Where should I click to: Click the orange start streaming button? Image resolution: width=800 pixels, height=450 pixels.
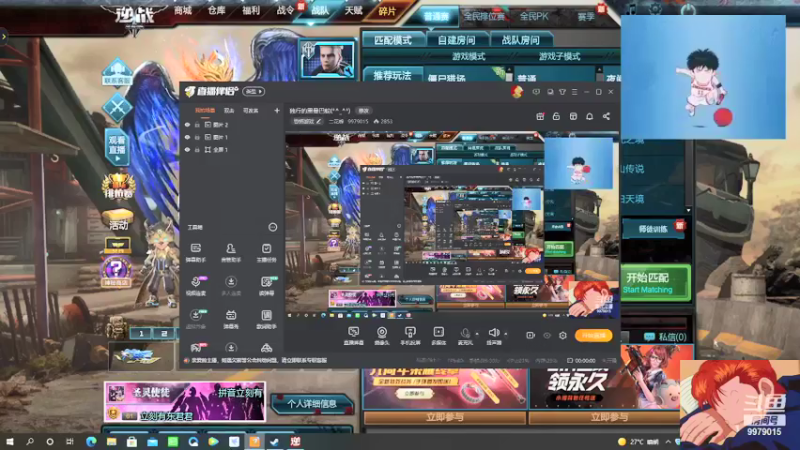(x=593, y=335)
